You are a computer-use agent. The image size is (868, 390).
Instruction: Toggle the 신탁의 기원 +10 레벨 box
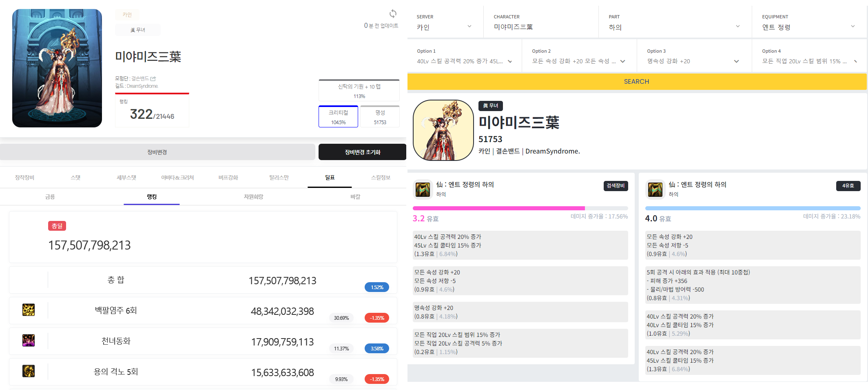pyautogui.click(x=359, y=91)
